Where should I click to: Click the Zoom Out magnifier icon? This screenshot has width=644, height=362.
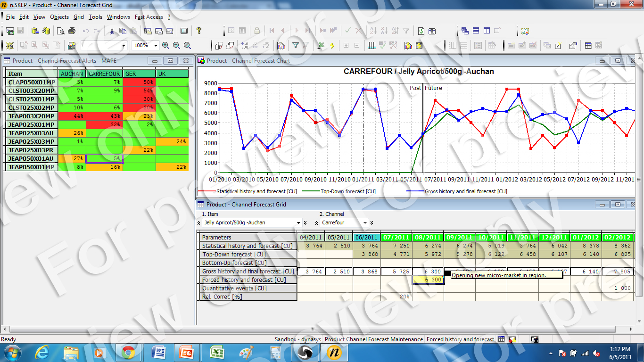pyautogui.click(x=176, y=46)
